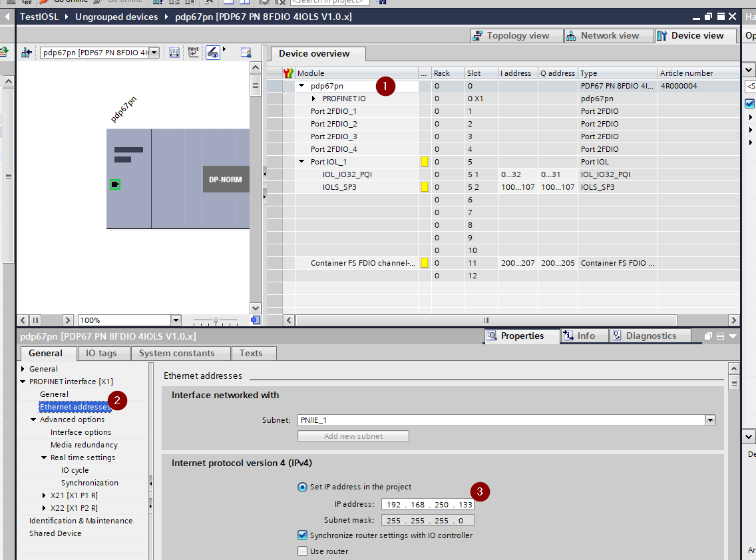Click the Network view icon
Screen dimensions: 756x560
pos(571,36)
